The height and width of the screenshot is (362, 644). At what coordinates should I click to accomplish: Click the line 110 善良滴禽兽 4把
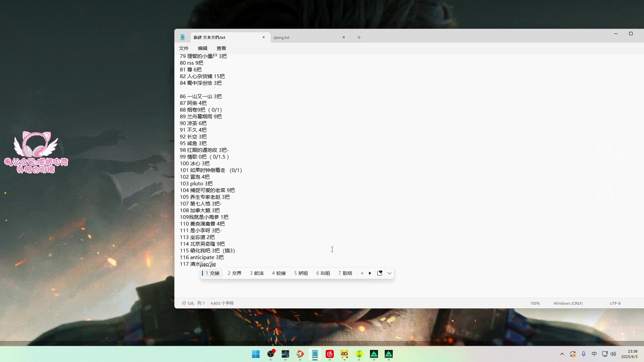click(x=202, y=224)
